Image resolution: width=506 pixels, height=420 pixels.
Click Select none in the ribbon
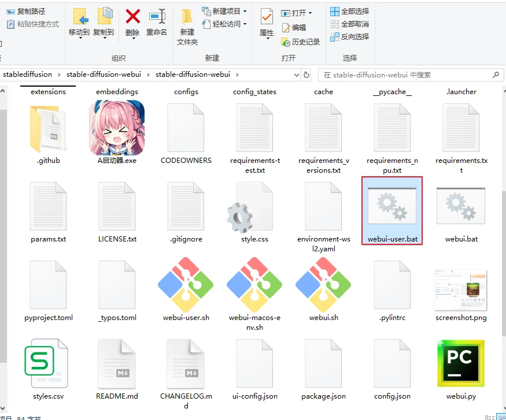[349, 24]
